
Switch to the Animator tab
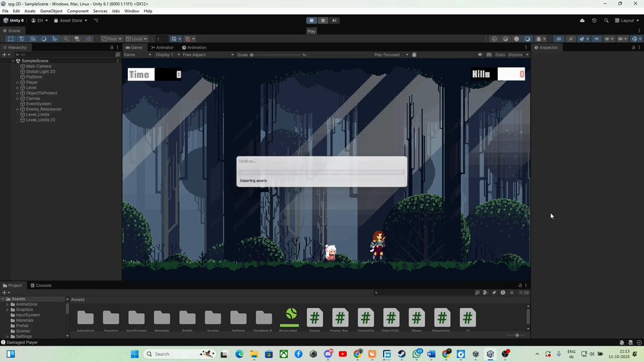tap(162, 47)
